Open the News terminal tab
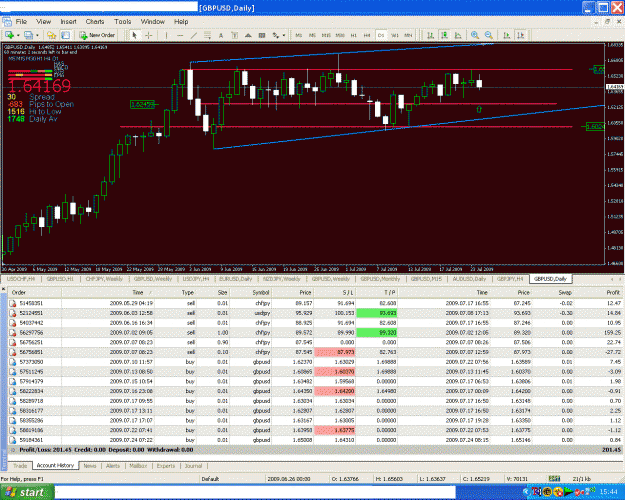Screen dimensions: 625x500 point(90,466)
